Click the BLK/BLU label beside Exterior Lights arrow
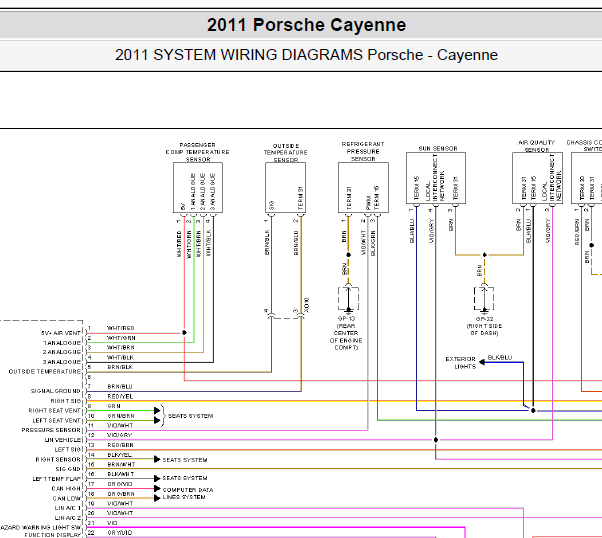Screen dimensions: 602x538 [499, 358]
